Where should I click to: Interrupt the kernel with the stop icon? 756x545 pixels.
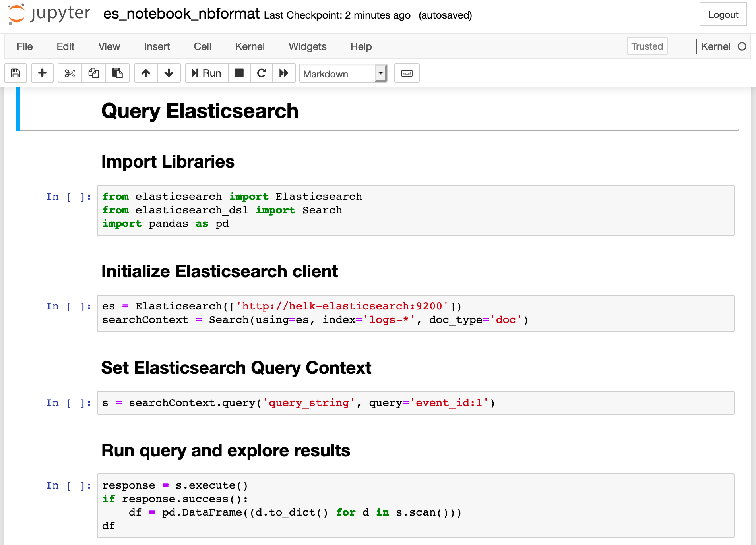click(238, 73)
